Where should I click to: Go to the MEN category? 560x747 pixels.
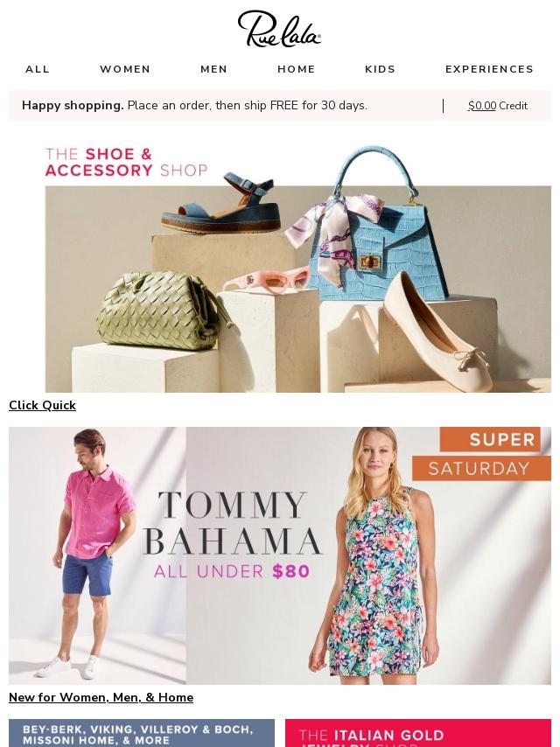point(214,69)
